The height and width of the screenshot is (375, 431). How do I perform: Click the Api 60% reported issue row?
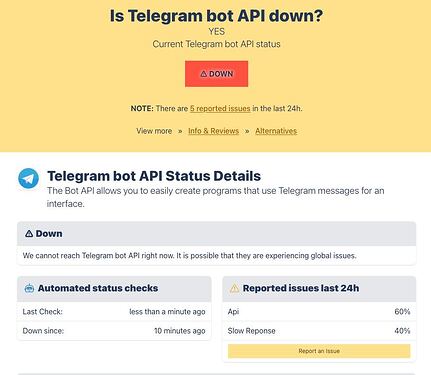tap(319, 312)
